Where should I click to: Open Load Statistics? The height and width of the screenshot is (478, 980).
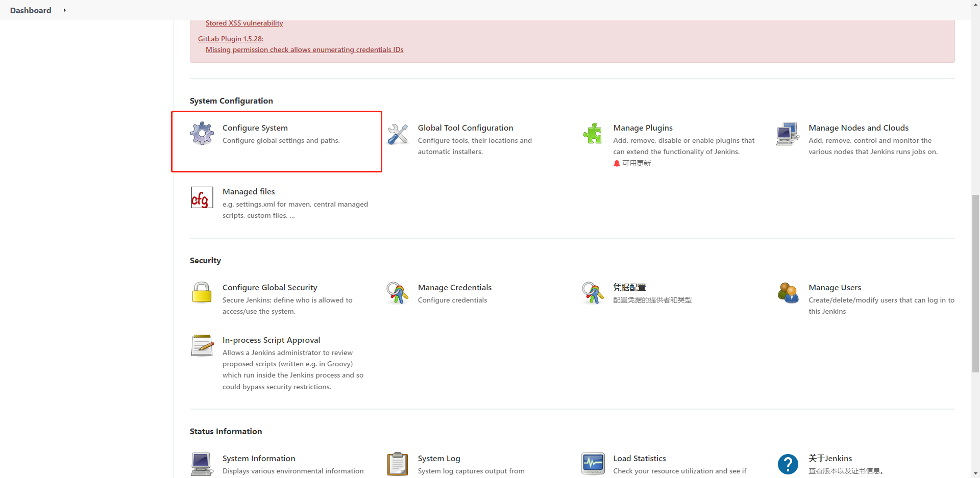click(x=640, y=459)
